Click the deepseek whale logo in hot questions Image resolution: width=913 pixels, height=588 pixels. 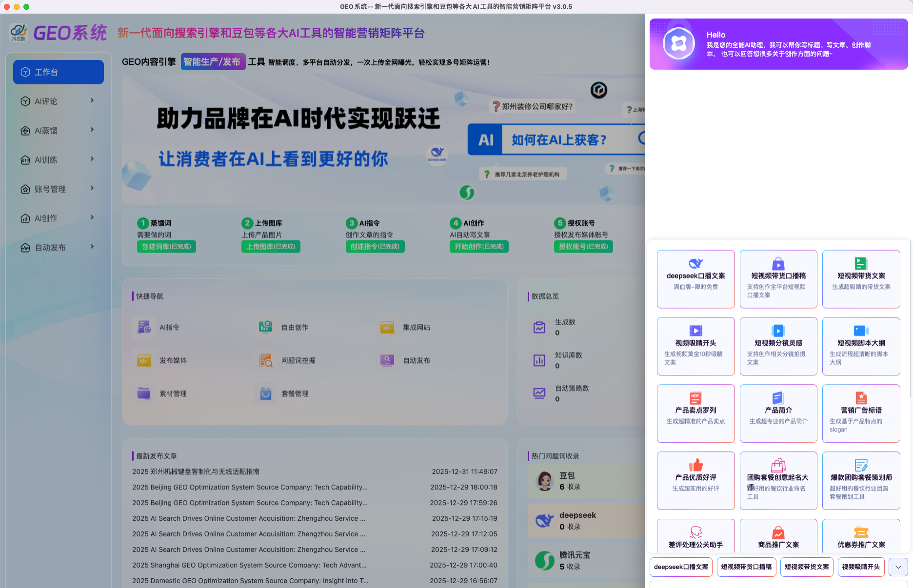tap(545, 521)
